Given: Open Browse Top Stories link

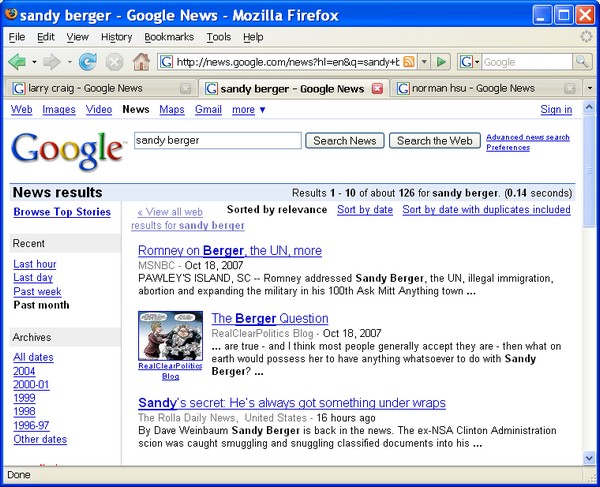Looking at the screenshot, I should click(x=62, y=212).
